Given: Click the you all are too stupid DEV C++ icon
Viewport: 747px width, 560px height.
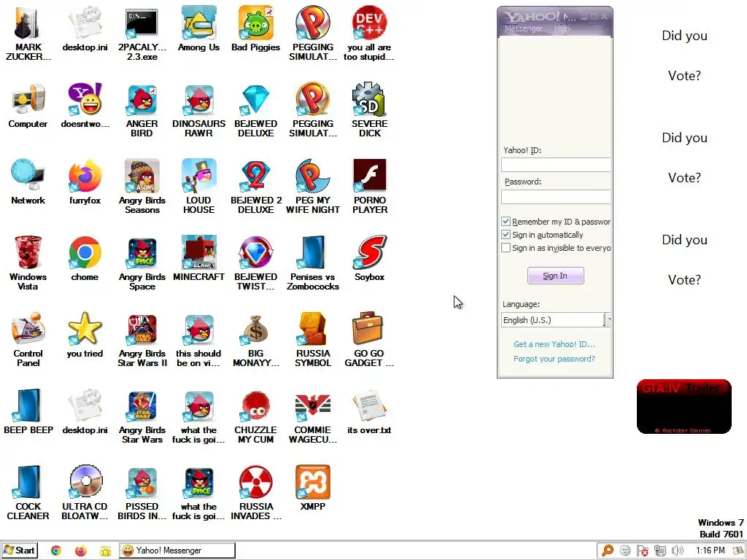Looking at the screenshot, I should [x=370, y=34].
